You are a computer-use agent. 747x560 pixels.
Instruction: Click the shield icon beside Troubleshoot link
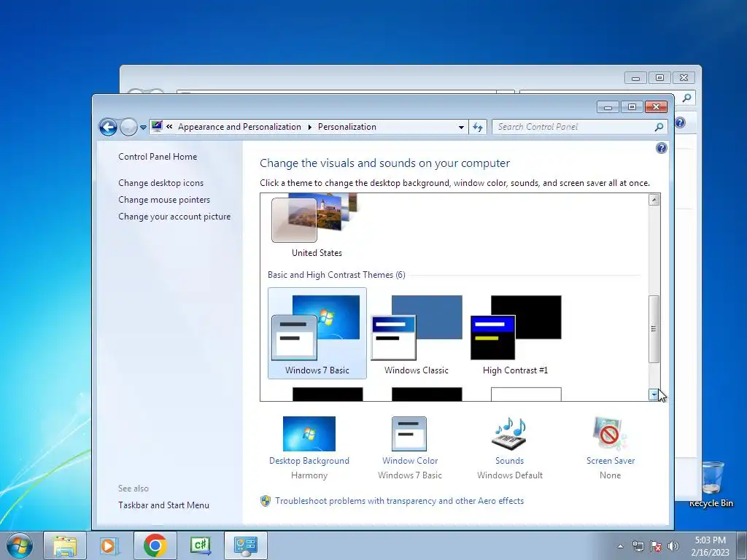[x=266, y=501]
